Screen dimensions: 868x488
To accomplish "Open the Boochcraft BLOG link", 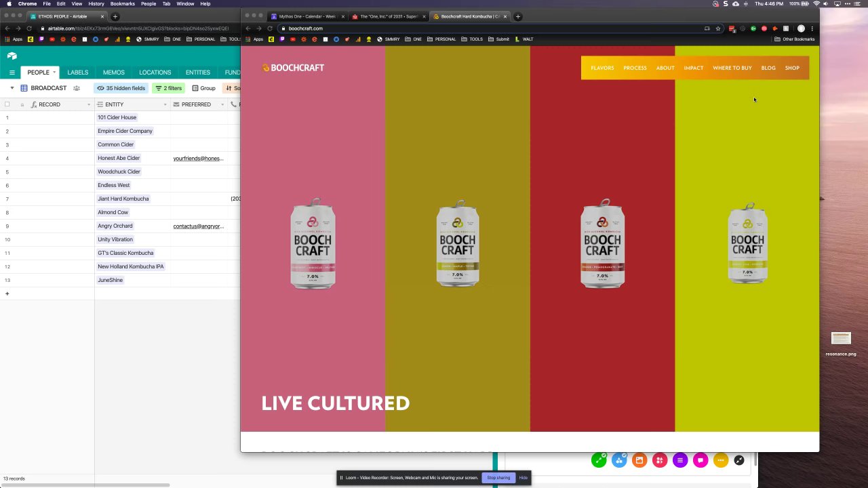I will 768,68.
